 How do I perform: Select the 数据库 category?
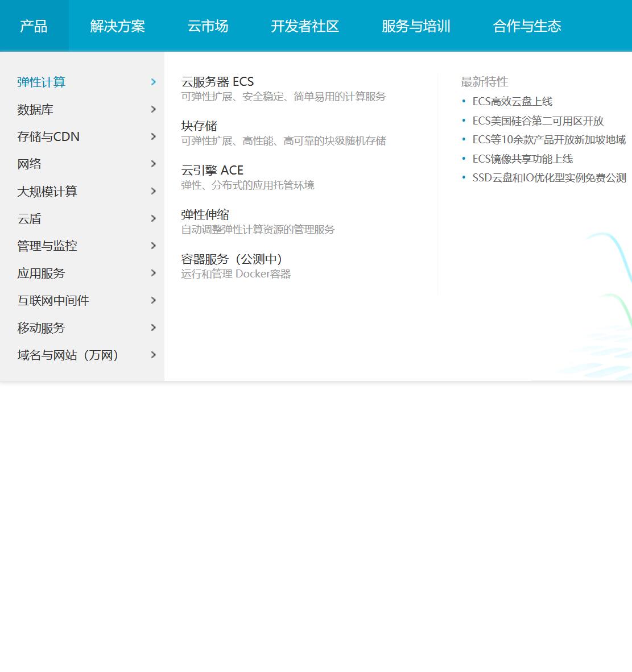tap(35, 109)
